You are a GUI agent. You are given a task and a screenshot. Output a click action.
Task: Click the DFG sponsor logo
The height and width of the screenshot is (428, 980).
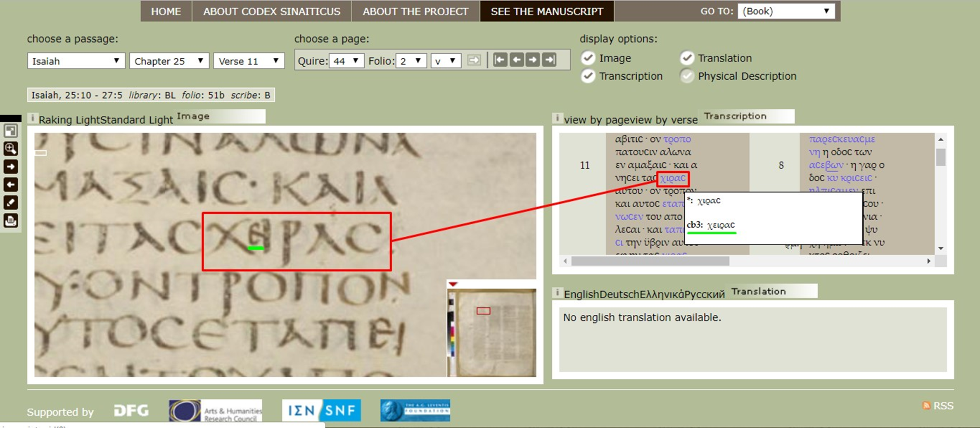point(131,411)
